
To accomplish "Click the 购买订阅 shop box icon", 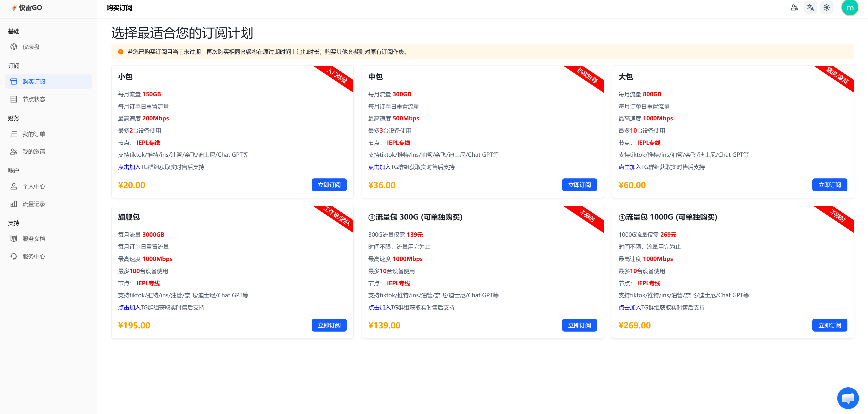I will (14, 82).
